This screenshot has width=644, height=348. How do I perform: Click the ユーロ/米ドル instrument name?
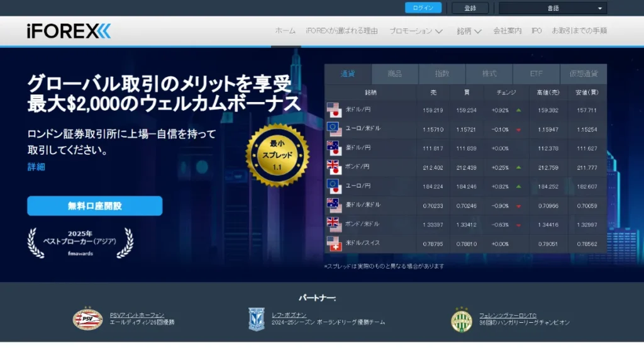coord(363,128)
